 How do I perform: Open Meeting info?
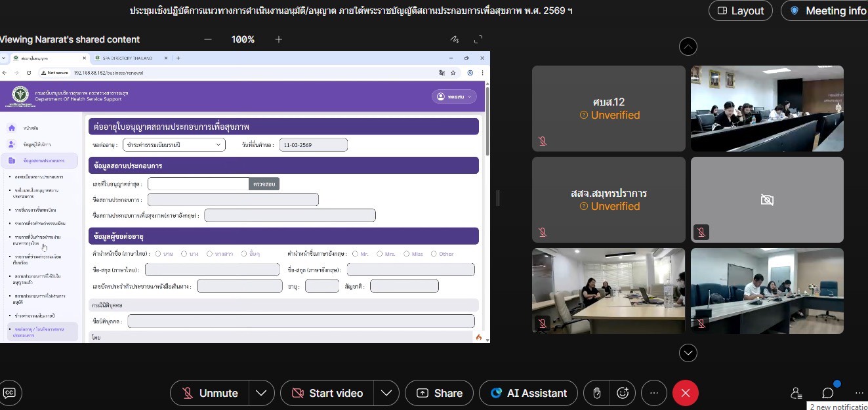tap(828, 10)
